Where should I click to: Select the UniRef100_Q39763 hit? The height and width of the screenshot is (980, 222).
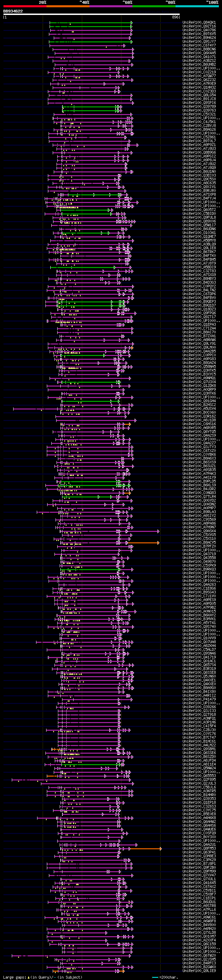click(199, 110)
